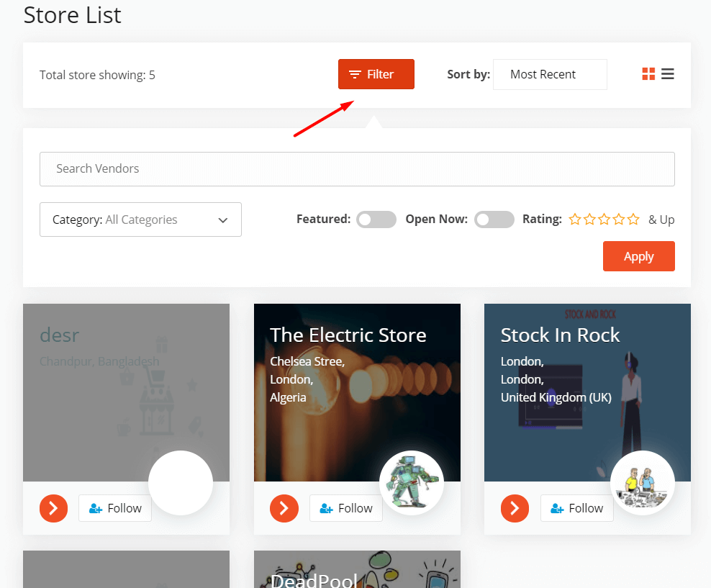Open Stock In Rock with arrow button
Screen dimensions: 711x588
pos(515,508)
